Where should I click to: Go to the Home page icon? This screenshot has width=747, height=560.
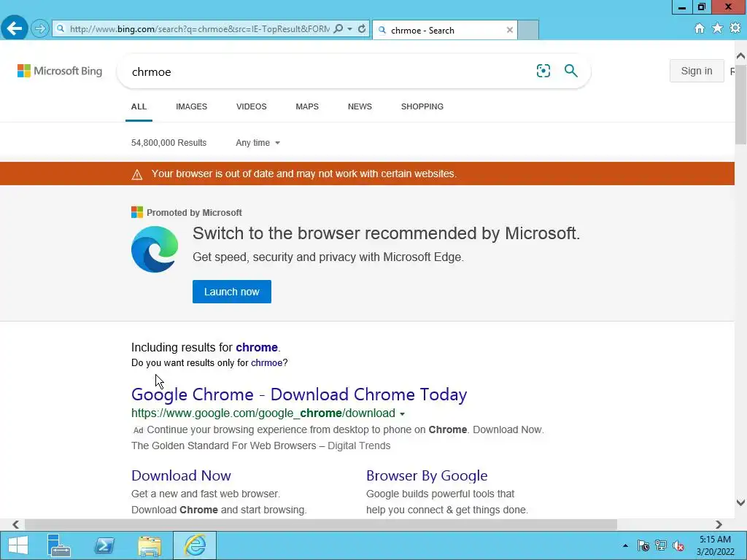700,28
